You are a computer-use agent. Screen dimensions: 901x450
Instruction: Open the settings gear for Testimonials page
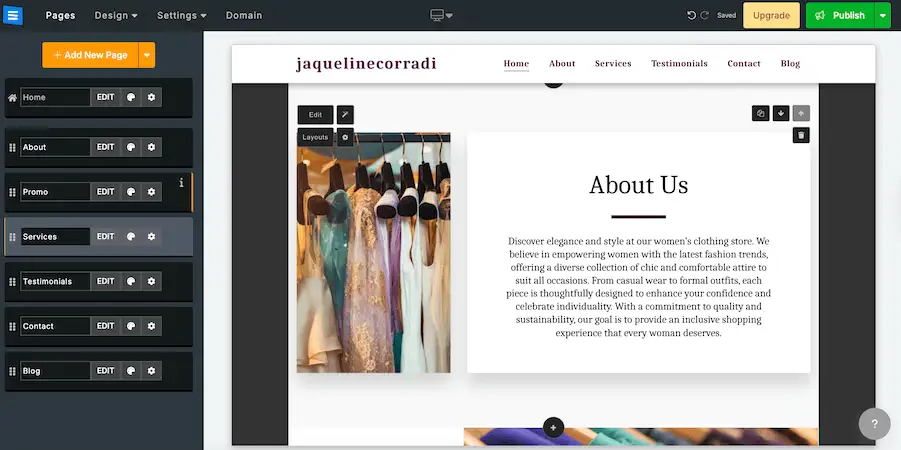point(151,282)
